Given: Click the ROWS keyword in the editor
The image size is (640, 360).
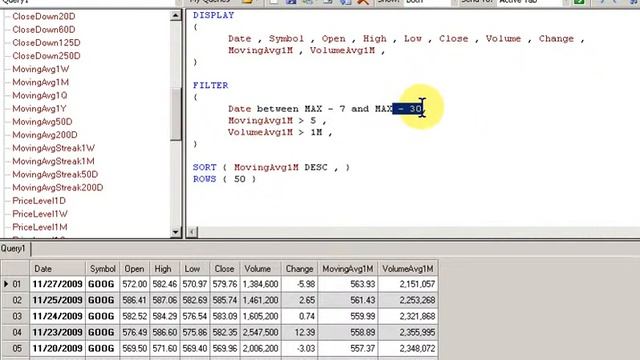Looking at the screenshot, I should click(204, 179).
